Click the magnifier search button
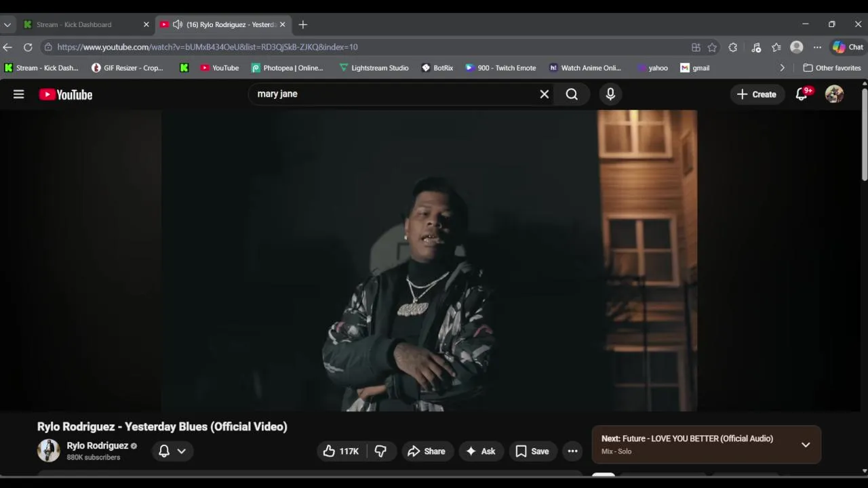The width and height of the screenshot is (868, 488). [x=572, y=94]
